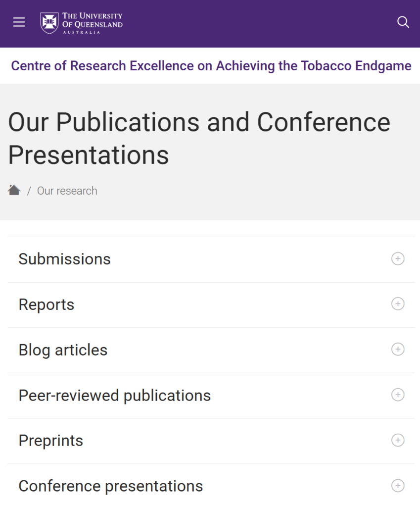420x507 pixels.
Task: Click the plus icon beside Conference presentations
Action: 398,486
